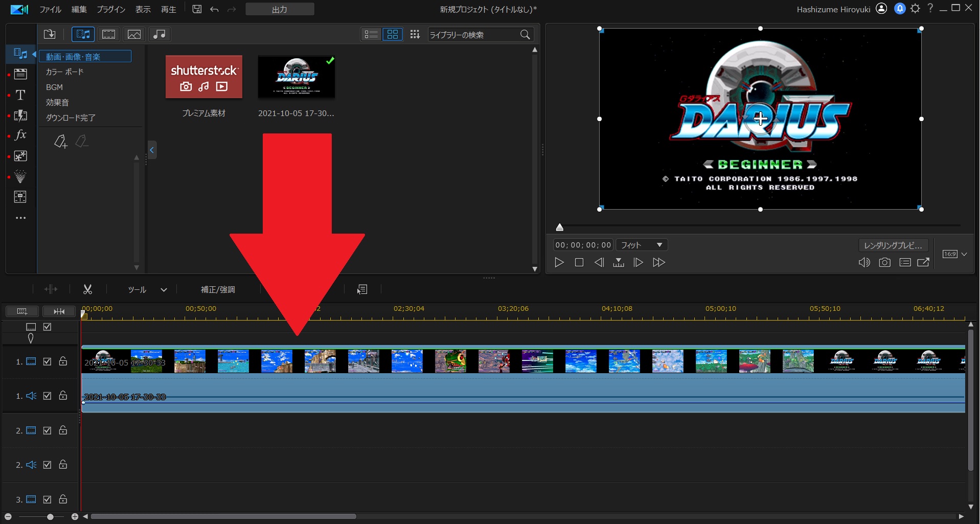
Task: Switch library to list view
Action: coord(371,34)
